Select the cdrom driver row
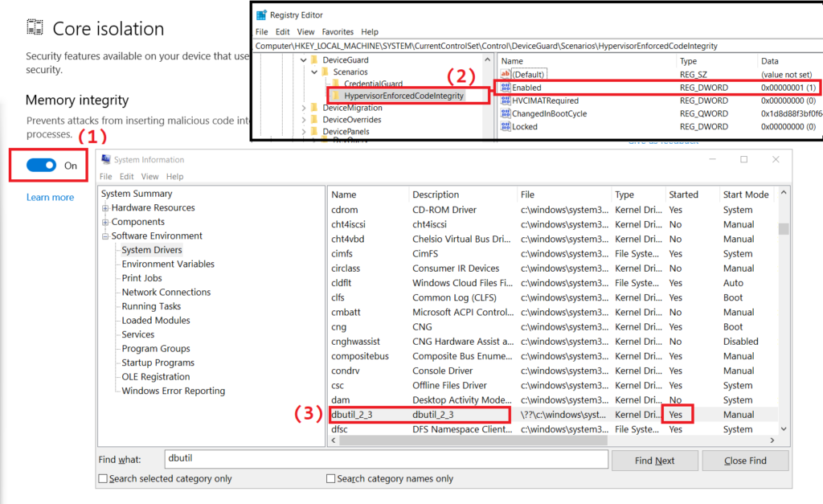 point(553,210)
